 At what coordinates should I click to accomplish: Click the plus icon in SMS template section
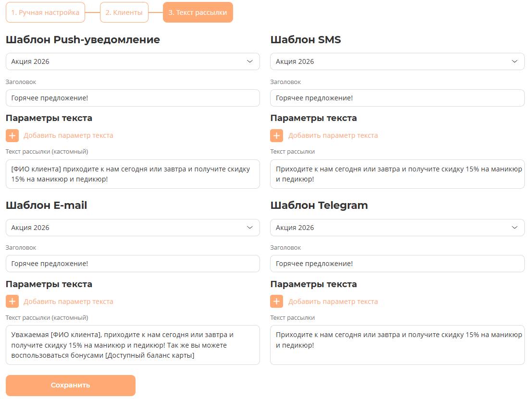tap(277, 135)
